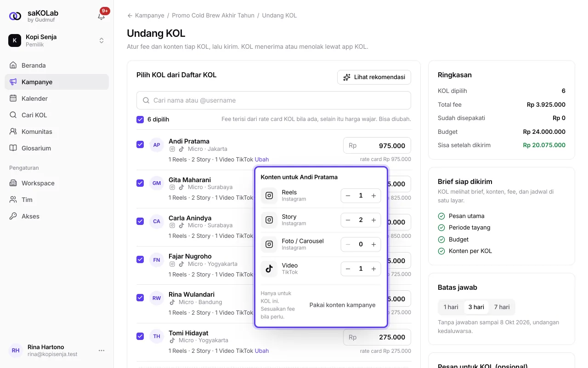Click the Kampanye megaphone icon

13,82
